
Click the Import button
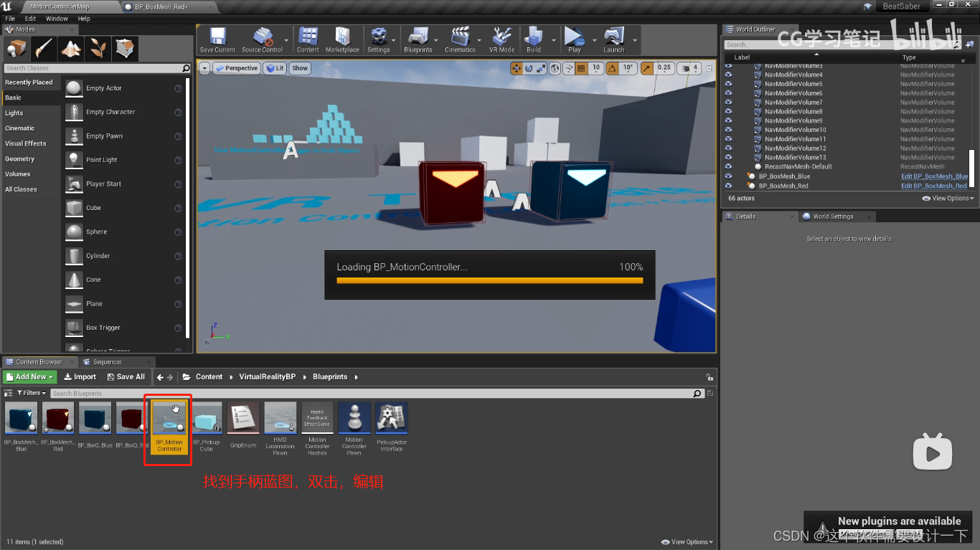point(80,376)
